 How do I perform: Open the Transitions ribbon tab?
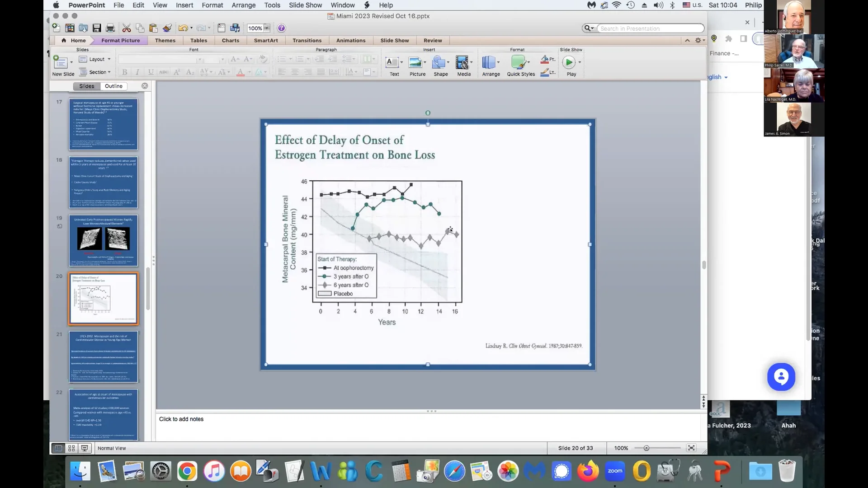pos(307,40)
